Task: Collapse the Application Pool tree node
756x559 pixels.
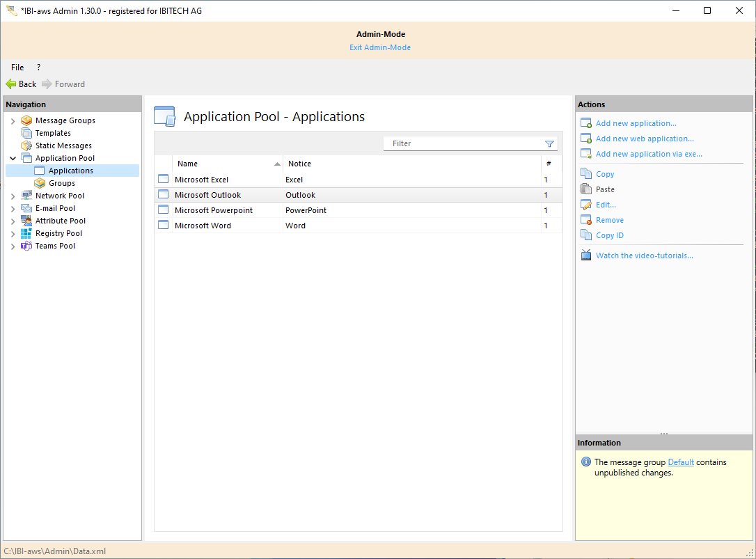Action: point(13,159)
